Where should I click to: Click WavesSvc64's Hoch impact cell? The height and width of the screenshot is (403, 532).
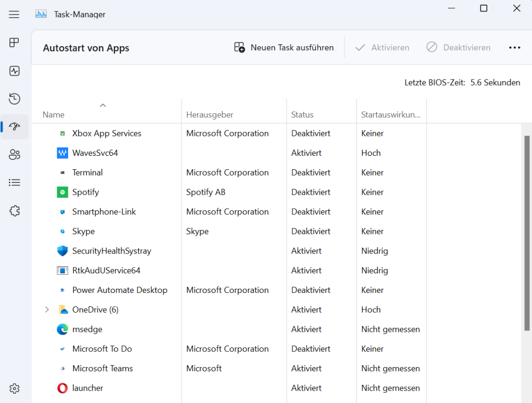371,153
